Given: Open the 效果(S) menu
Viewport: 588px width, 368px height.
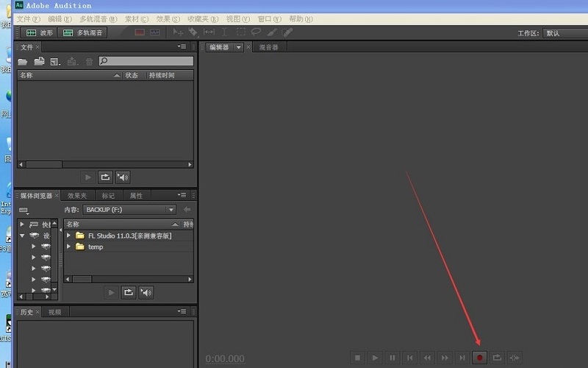Looking at the screenshot, I should [x=168, y=19].
